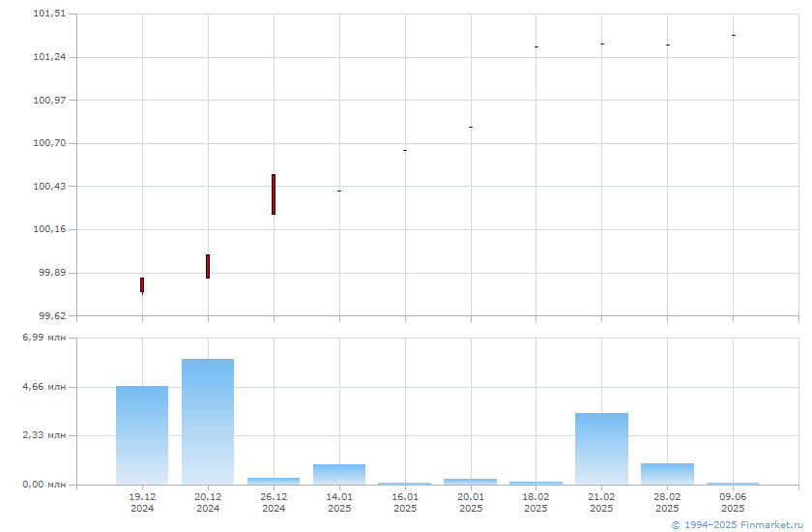Viewport: 812px width, 532px height.
Task: Click the 101,51 price axis label
Action: (49, 14)
